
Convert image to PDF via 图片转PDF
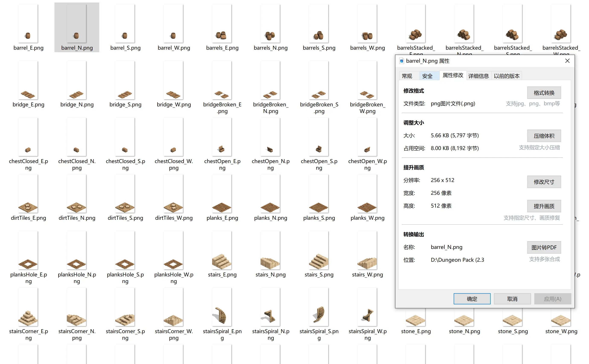544,247
